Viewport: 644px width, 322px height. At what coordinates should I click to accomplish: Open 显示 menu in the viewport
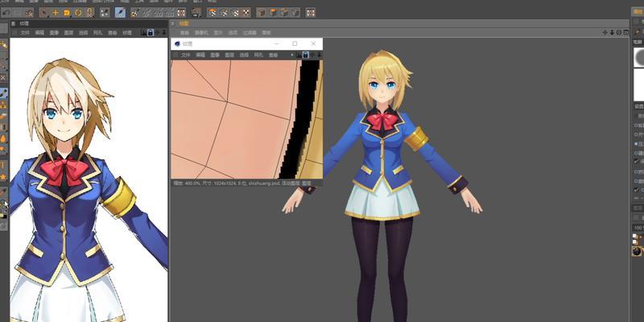(217, 32)
